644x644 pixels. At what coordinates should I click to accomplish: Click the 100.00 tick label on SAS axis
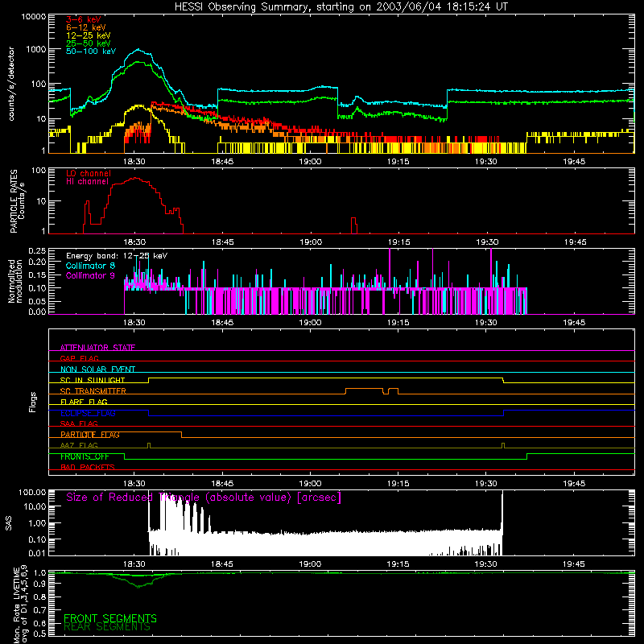32,492
